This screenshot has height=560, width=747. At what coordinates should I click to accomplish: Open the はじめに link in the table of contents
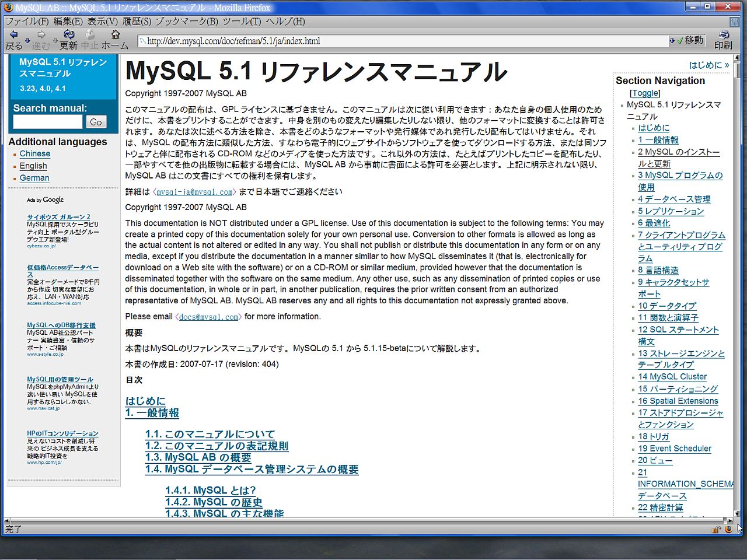pyautogui.click(x=145, y=401)
